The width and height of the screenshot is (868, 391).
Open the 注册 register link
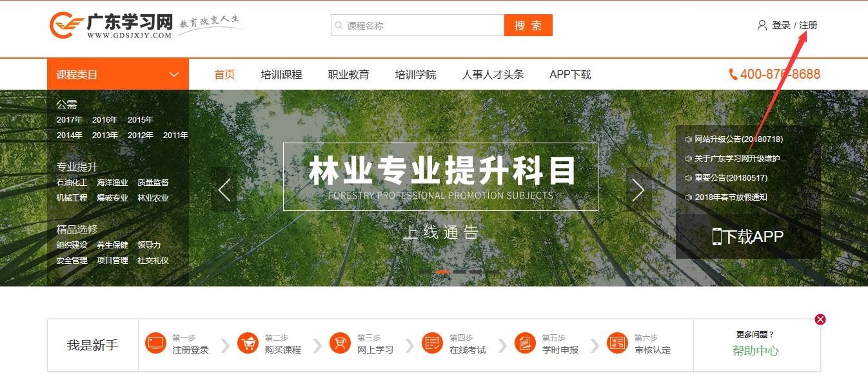click(808, 25)
